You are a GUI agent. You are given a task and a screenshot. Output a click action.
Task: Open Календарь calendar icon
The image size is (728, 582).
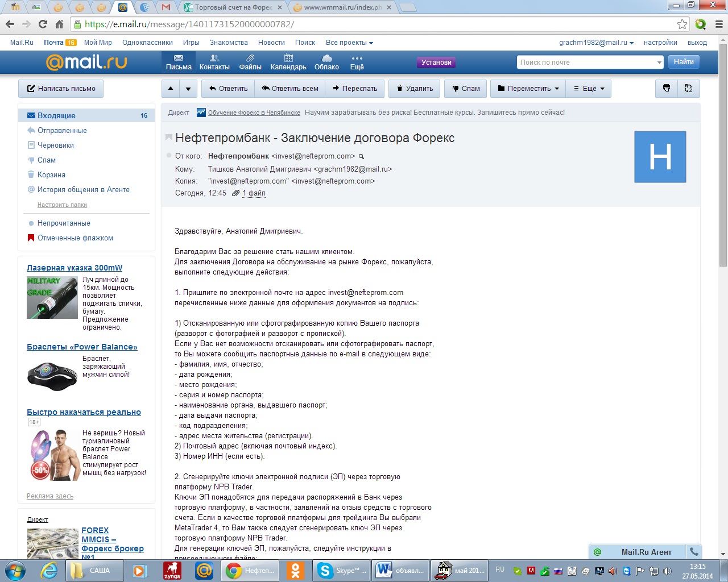point(288,63)
